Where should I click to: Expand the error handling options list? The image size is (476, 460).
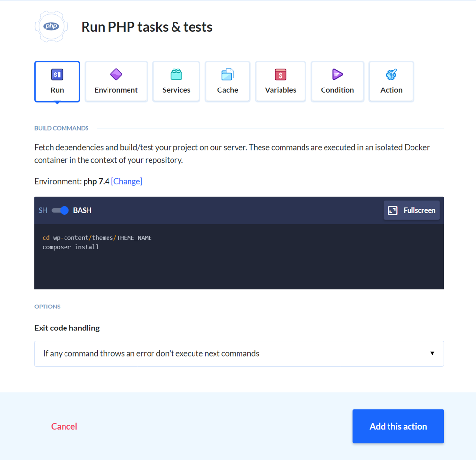click(x=238, y=353)
